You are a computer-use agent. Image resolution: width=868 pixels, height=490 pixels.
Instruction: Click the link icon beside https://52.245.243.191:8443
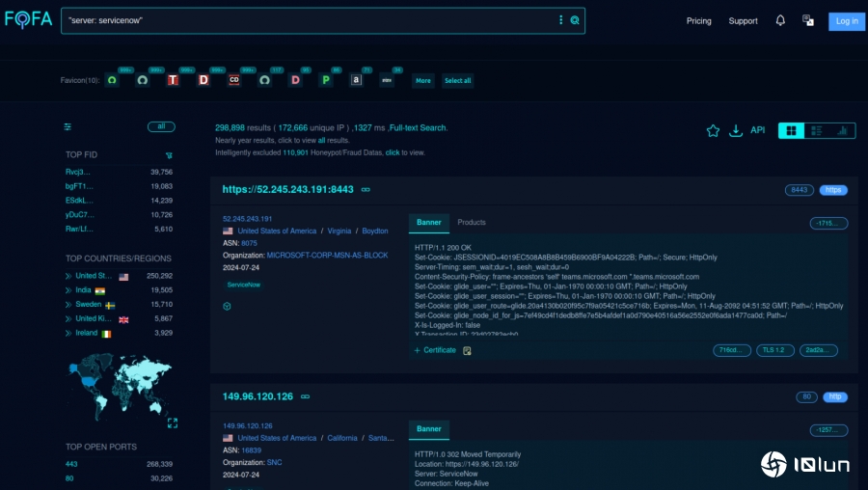click(x=366, y=190)
